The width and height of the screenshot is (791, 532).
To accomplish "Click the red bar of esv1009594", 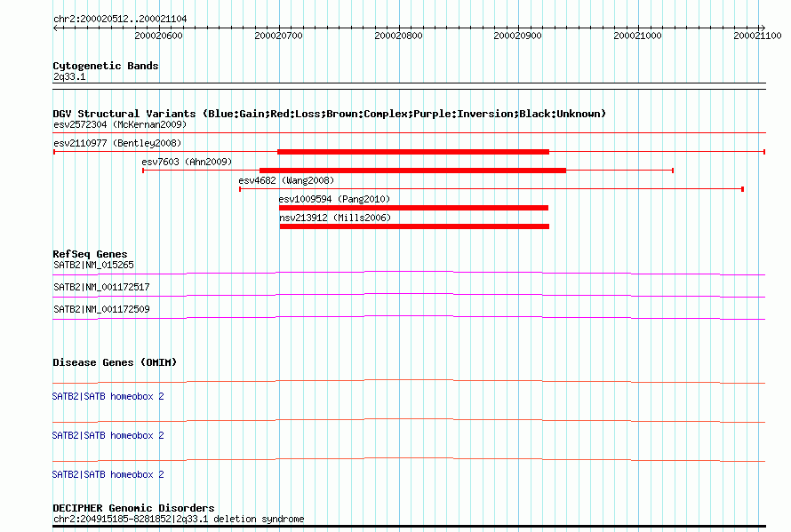I will tap(413, 208).
